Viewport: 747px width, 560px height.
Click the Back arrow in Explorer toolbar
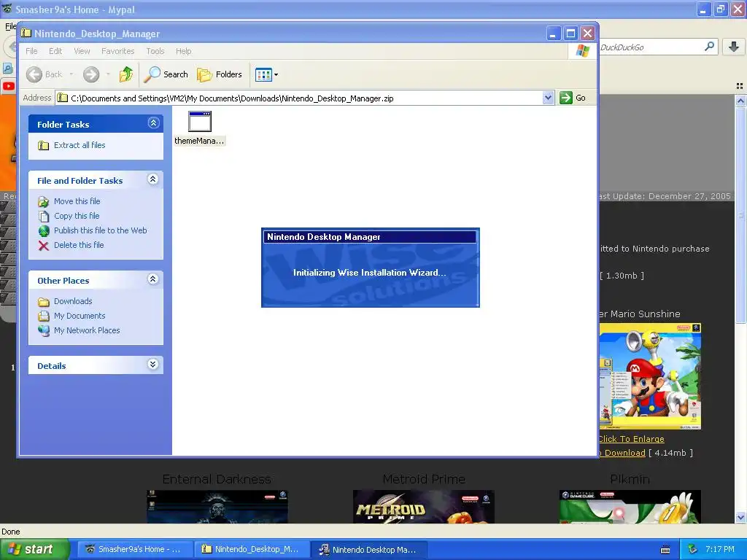(34, 74)
